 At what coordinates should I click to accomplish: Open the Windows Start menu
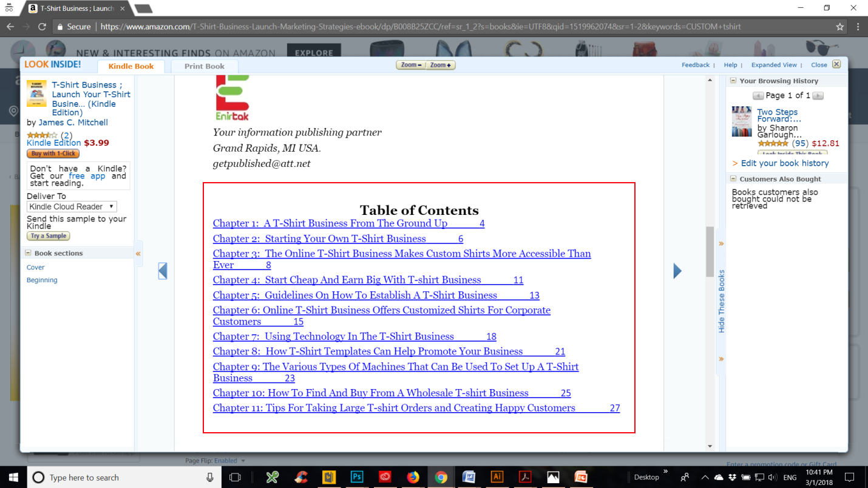[x=13, y=477]
